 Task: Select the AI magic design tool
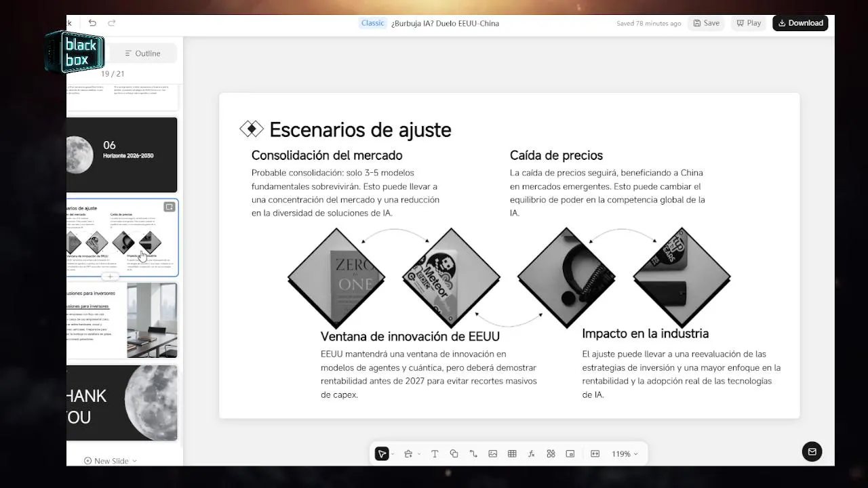(x=408, y=454)
